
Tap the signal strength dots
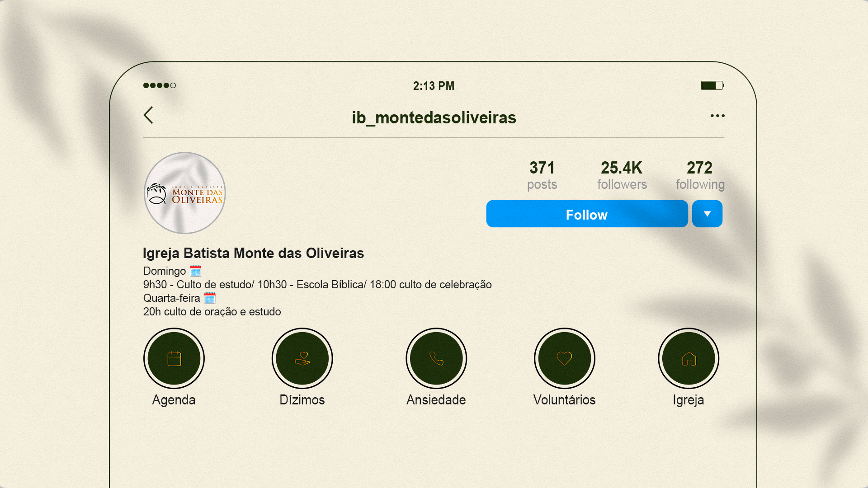click(x=159, y=85)
